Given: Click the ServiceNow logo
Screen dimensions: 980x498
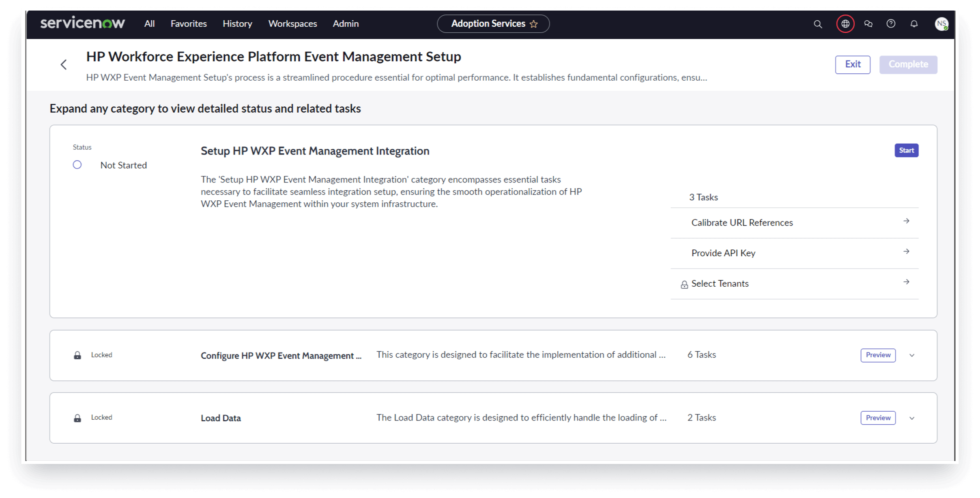Looking at the screenshot, I should point(83,23).
